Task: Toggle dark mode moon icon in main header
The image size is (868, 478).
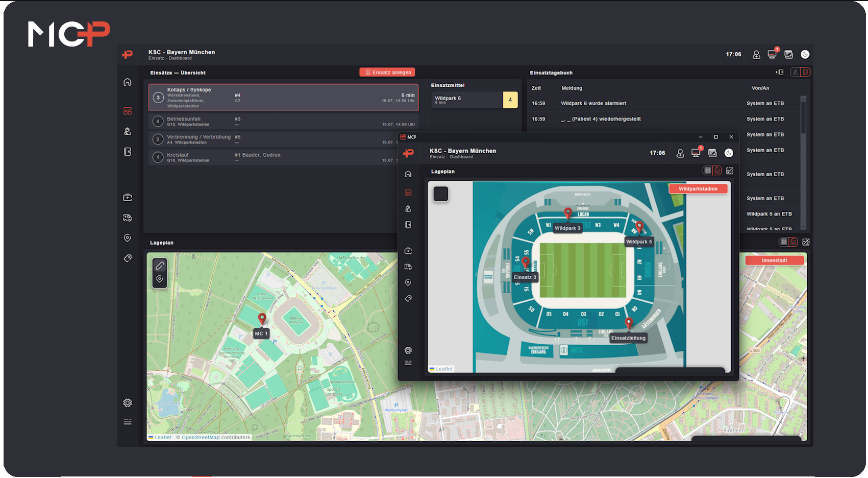Action: 805,54
